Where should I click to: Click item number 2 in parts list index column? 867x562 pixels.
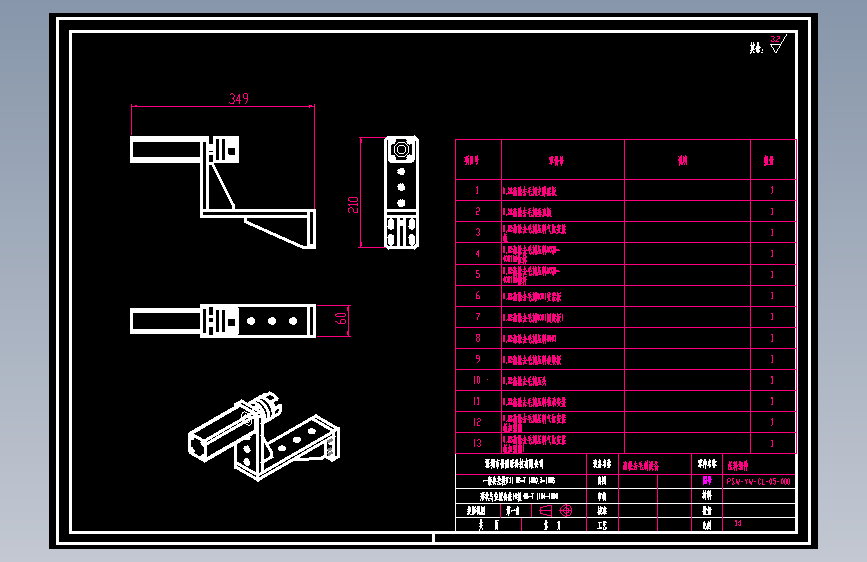(x=478, y=211)
